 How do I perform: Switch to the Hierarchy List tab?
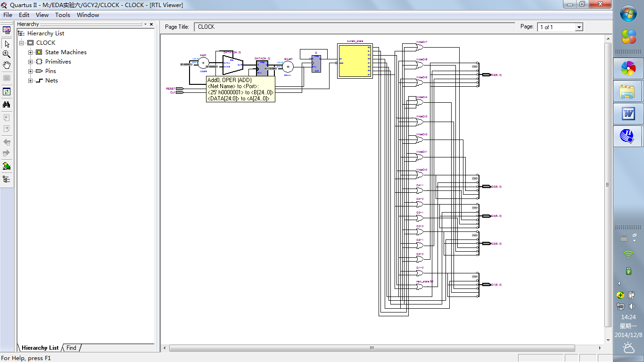click(x=40, y=348)
